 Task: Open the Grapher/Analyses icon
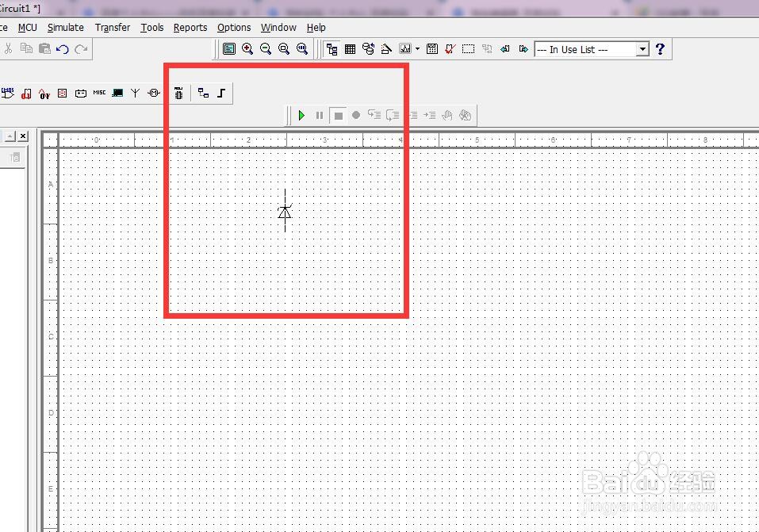click(x=404, y=49)
